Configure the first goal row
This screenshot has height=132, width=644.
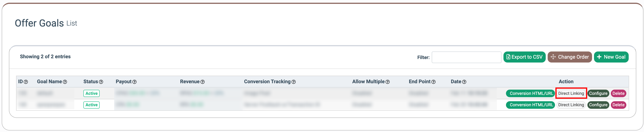[598, 93]
